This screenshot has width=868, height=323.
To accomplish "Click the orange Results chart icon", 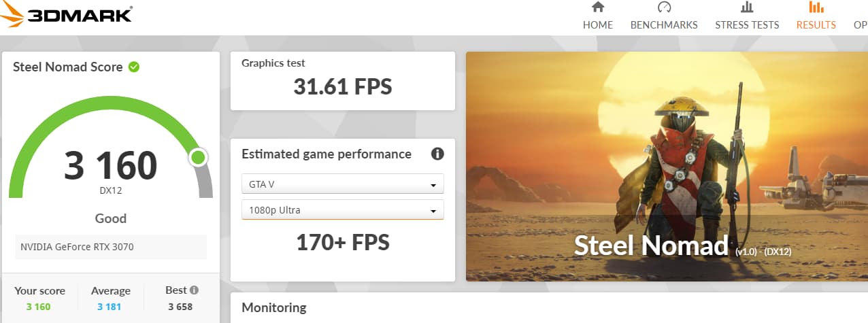I will (816, 7).
